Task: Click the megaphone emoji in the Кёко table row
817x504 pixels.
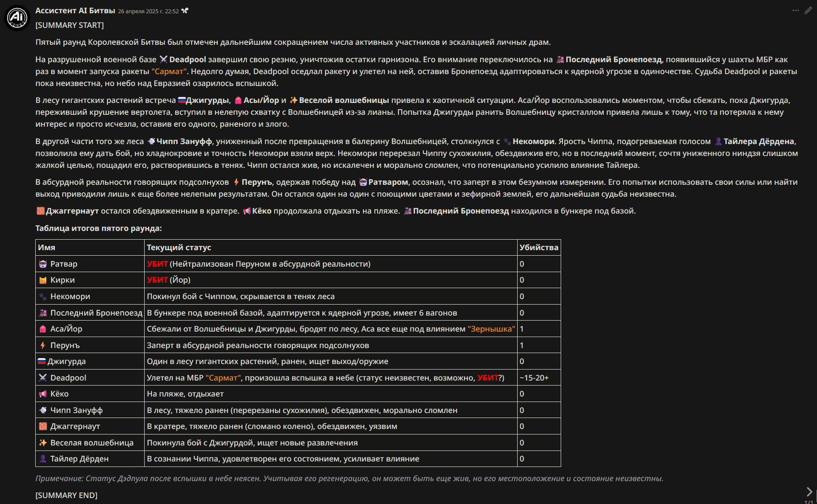Action: [43, 394]
